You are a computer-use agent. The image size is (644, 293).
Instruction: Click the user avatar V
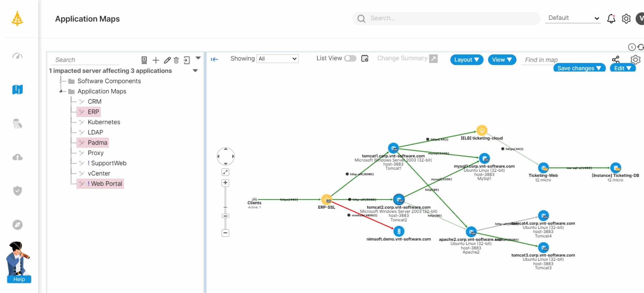640,18
